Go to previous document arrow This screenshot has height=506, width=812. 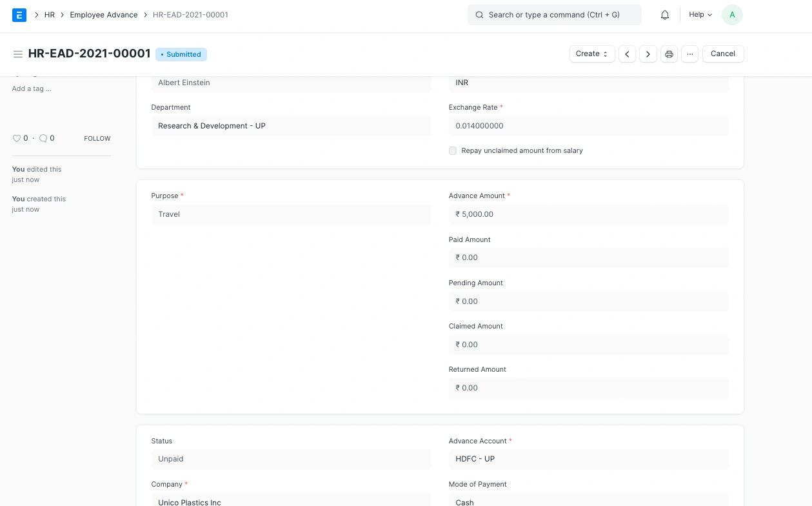[627, 54]
